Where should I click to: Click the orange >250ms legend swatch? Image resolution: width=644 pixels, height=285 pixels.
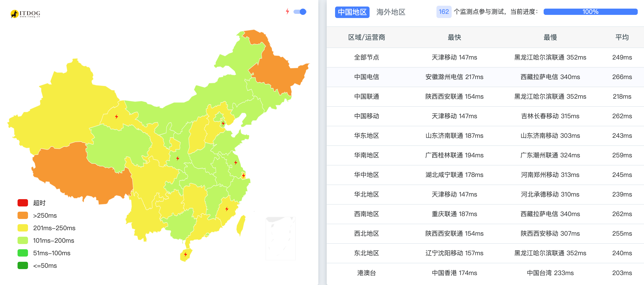pyautogui.click(x=23, y=215)
